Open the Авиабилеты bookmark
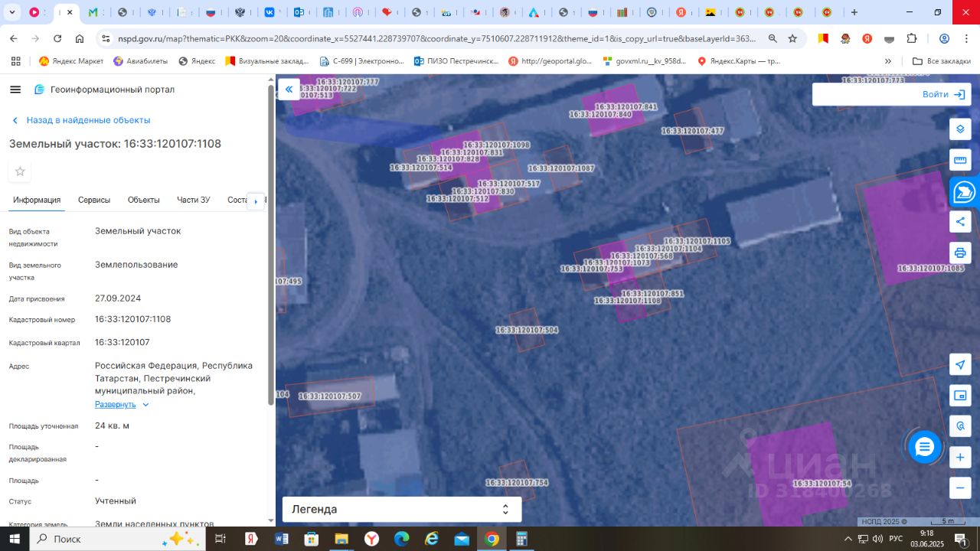980x551 pixels. tap(140, 61)
